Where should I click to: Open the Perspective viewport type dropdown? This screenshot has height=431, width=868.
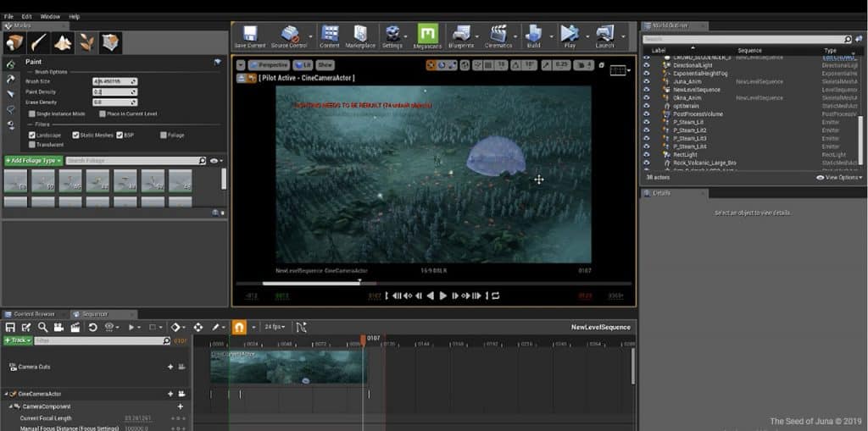269,65
